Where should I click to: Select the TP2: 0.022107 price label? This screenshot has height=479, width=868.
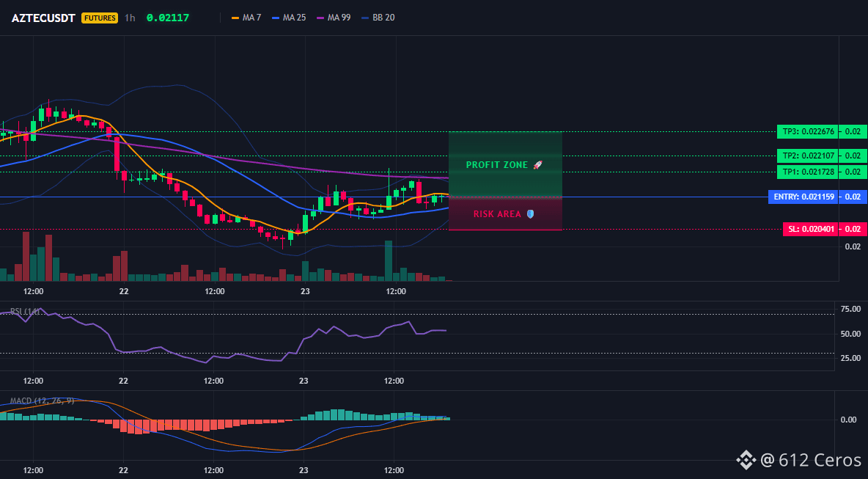(x=807, y=156)
